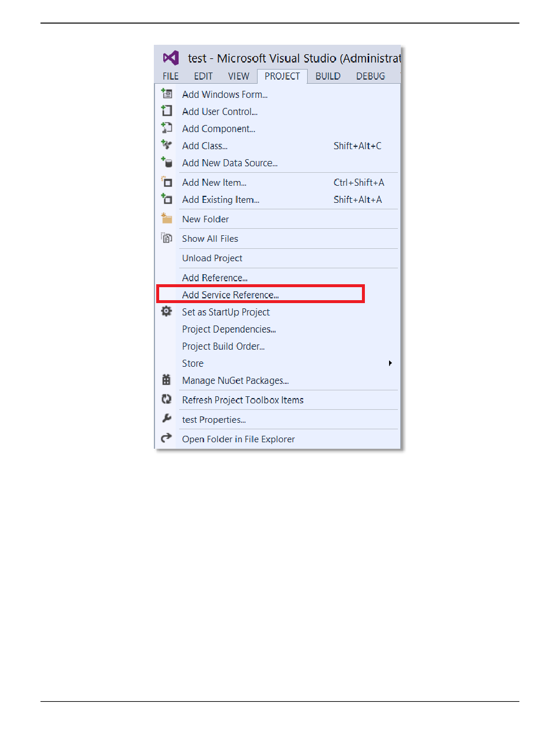The height and width of the screenshot is (743, 560).
Task: Click the Visual Studio logo icon
Action: pyautogui.click(x=171, y=58)
